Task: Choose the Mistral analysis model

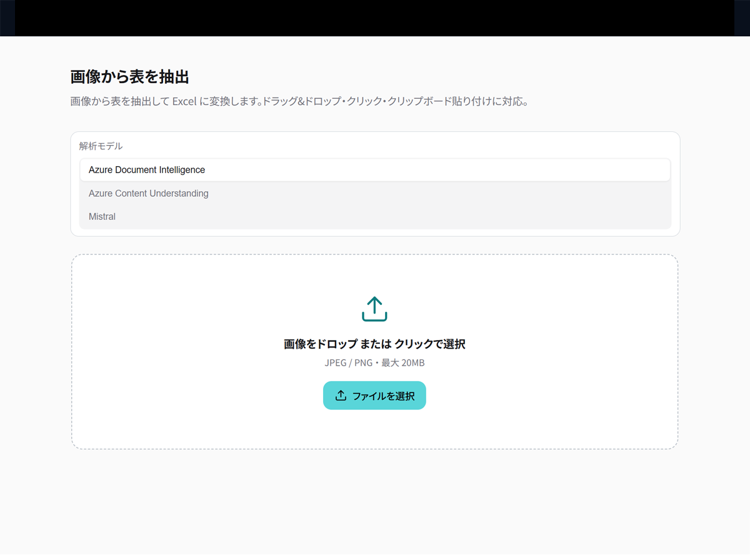Action: tap(375, 217)
